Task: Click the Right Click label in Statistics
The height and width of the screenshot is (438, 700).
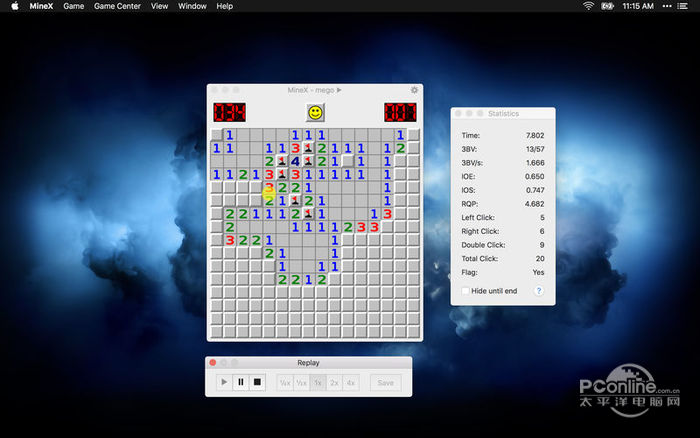Action: pos(480,231)
